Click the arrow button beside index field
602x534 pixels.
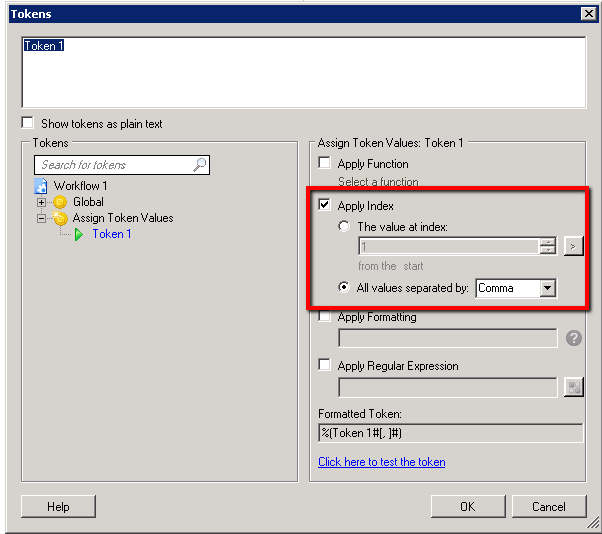574,246
